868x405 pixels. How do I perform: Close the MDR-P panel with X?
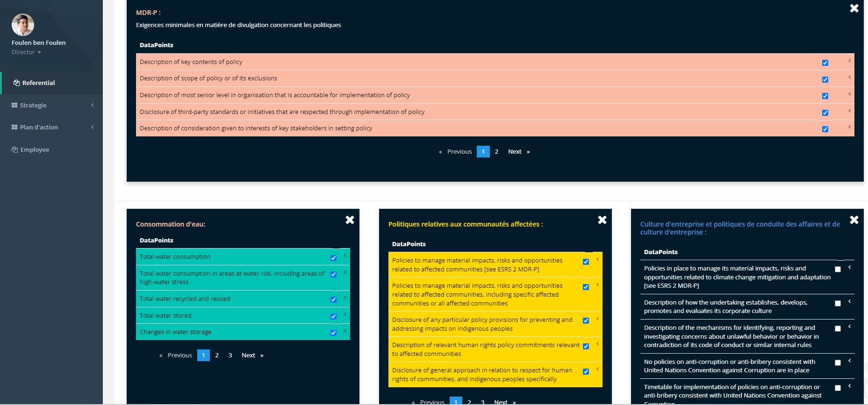click(854, 8)
